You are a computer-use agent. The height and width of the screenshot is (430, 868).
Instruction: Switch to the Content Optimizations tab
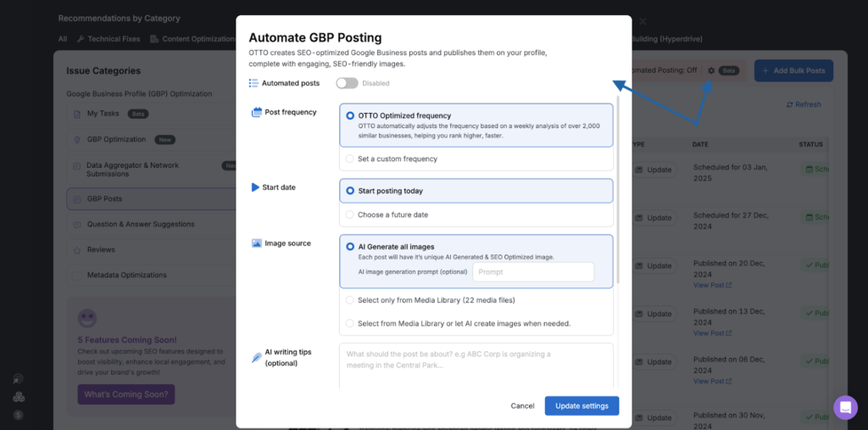pyautogui.click(x=193, y=39)
